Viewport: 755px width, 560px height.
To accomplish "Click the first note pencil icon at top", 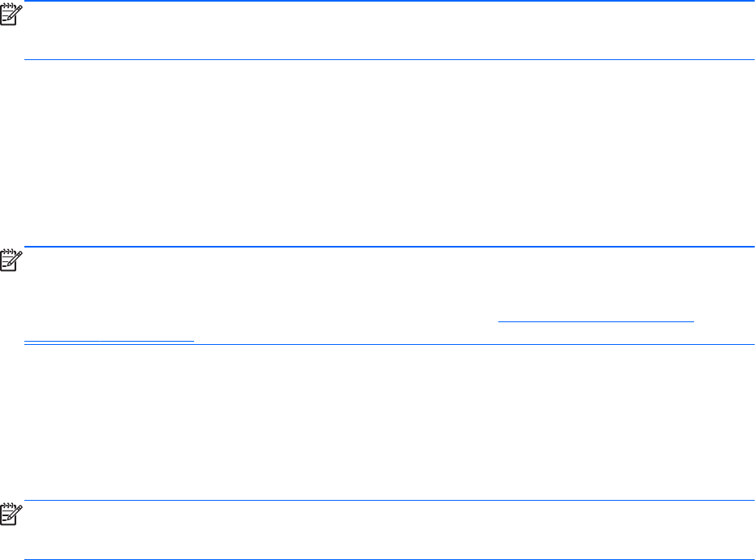I will (x=11, y=14).
